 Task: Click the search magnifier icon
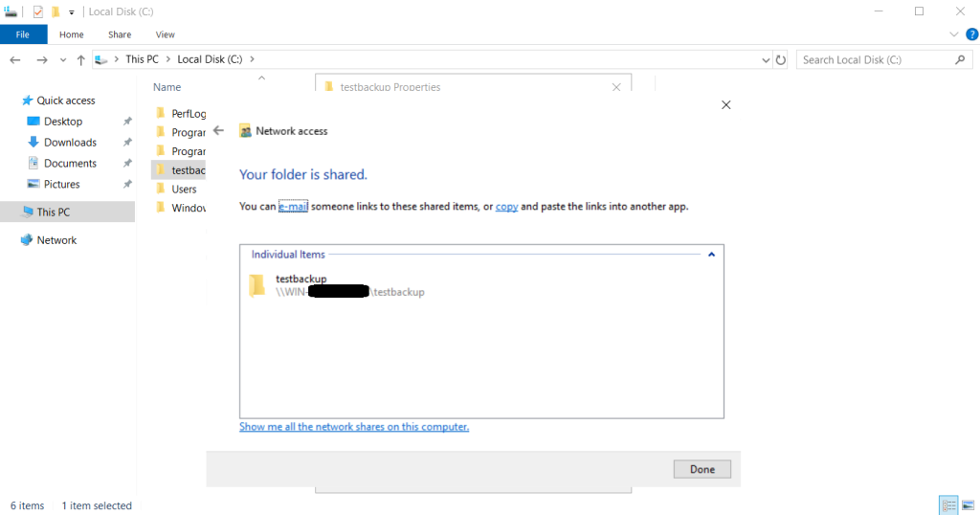(x=960, y=60)
